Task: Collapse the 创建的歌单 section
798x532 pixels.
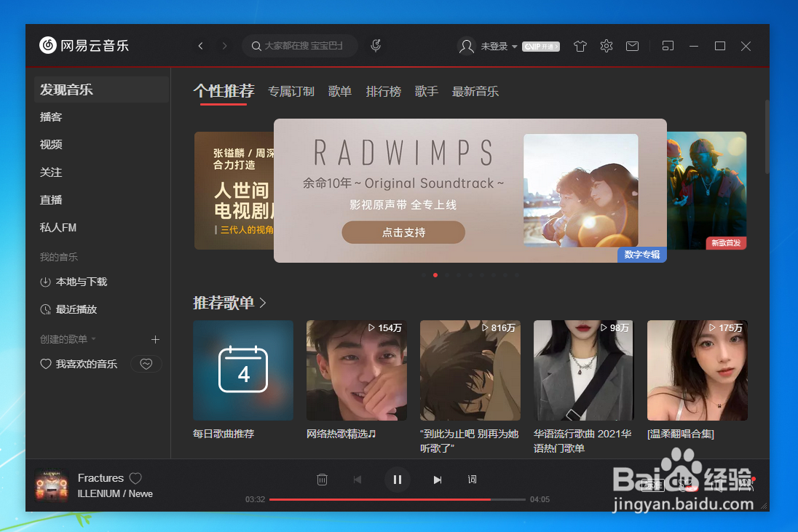Action: pyautogui.click(x=68, y=339)
